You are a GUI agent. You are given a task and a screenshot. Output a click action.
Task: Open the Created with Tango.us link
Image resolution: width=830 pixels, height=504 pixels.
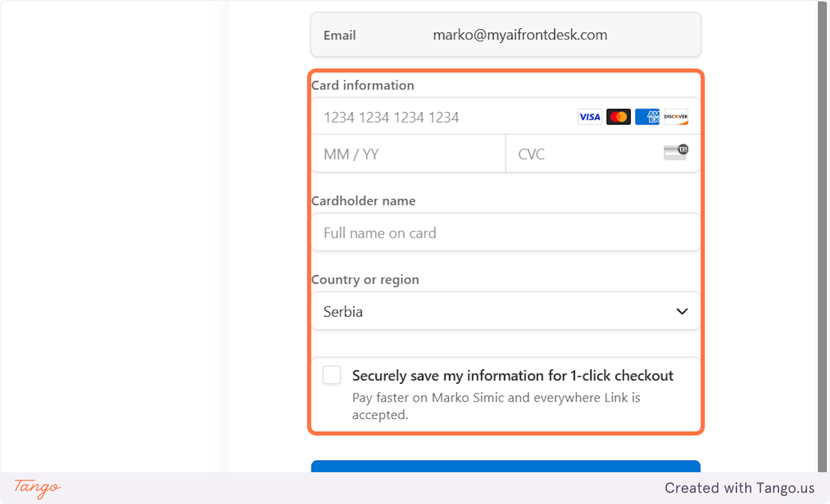[739, 488]
